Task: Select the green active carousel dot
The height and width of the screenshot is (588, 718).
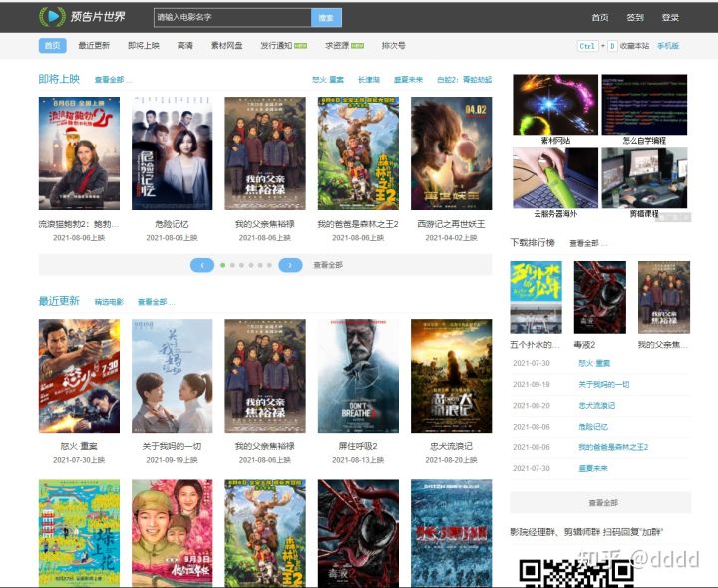Action: (223, 265)
